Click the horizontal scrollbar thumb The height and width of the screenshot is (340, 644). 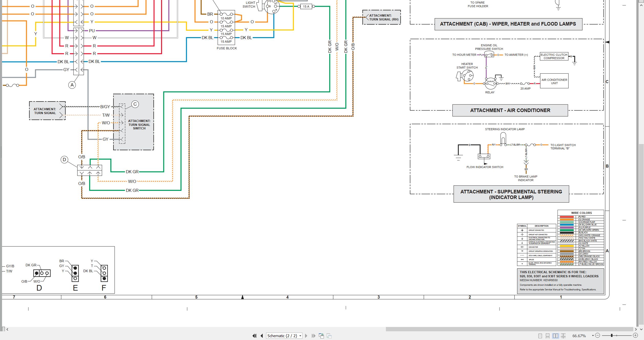pos(509,329)
